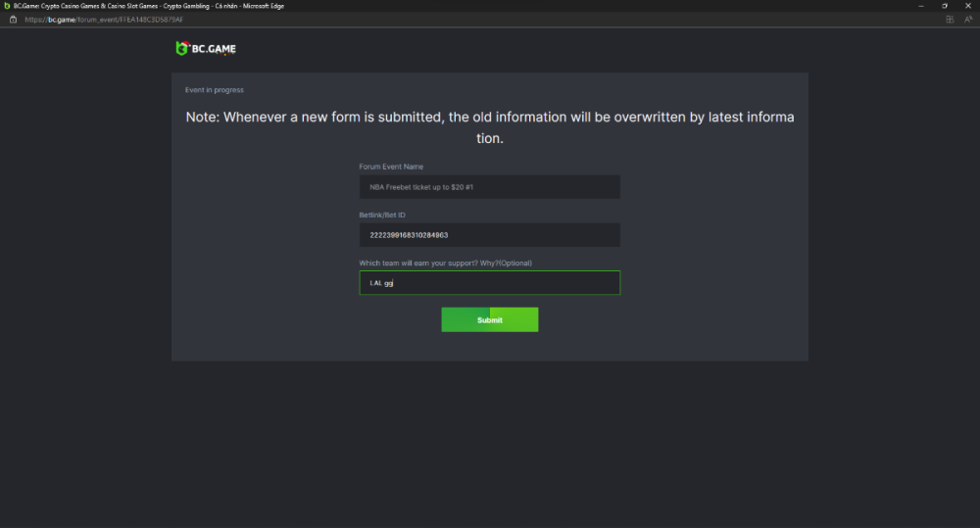Close the Microsoft Edge window
This screenshot has height=528, width=980.
click(x=967, y=6)
